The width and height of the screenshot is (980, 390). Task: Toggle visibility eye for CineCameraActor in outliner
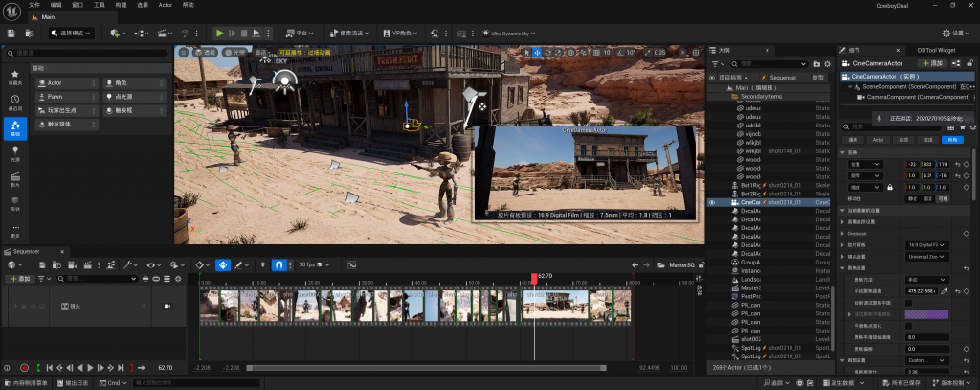711,202
